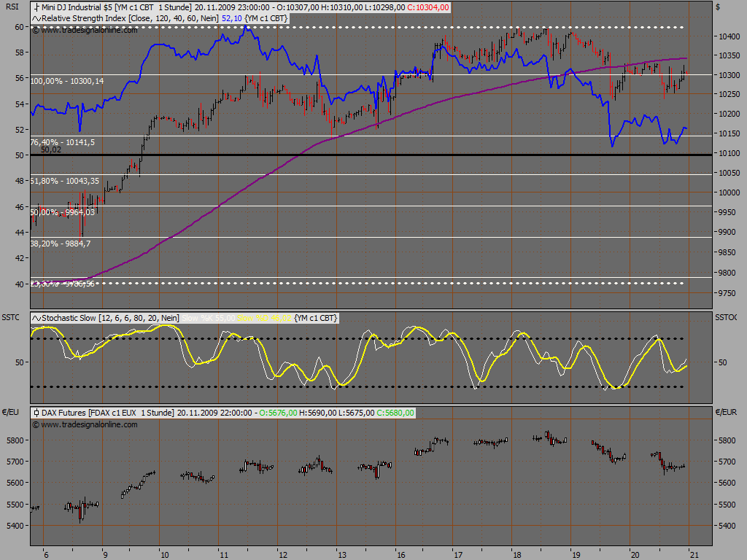747x560 pixels.
Task: Click the 76,40% - 10141,5 Fibonacci label
Action: pos(63,142)
